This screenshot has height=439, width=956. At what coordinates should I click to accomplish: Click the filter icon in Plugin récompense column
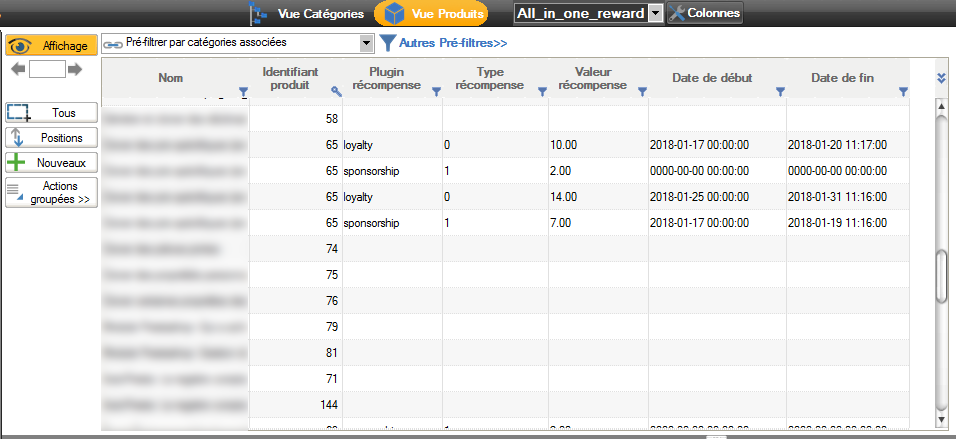(436, 92)
